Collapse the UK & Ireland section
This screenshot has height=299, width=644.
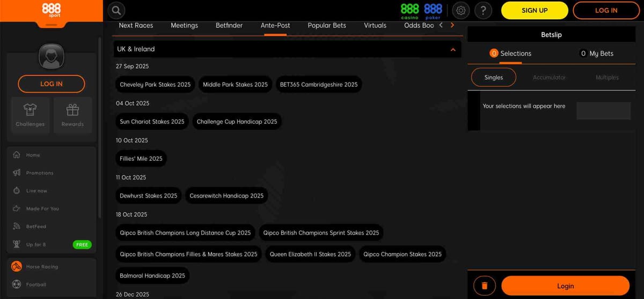click(452, 49)
